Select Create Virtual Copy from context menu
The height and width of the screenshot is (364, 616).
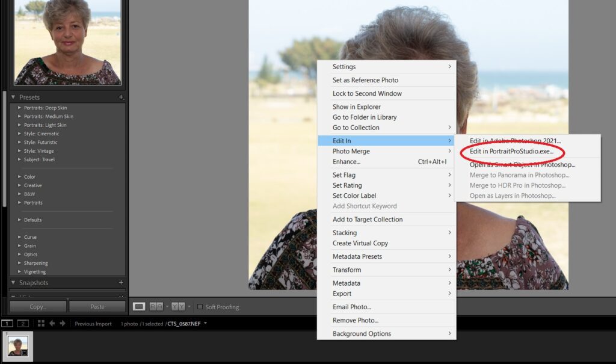coord(360,243)
